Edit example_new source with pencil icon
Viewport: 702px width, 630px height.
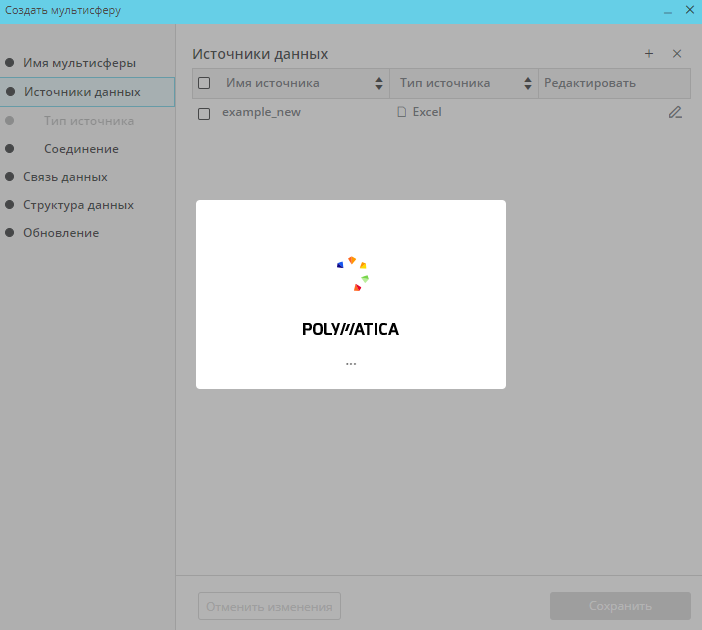tap(675, 112)
